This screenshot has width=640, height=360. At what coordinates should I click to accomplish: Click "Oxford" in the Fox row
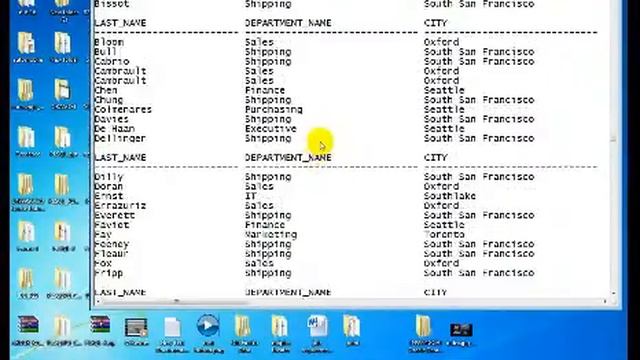click(441, 263)
